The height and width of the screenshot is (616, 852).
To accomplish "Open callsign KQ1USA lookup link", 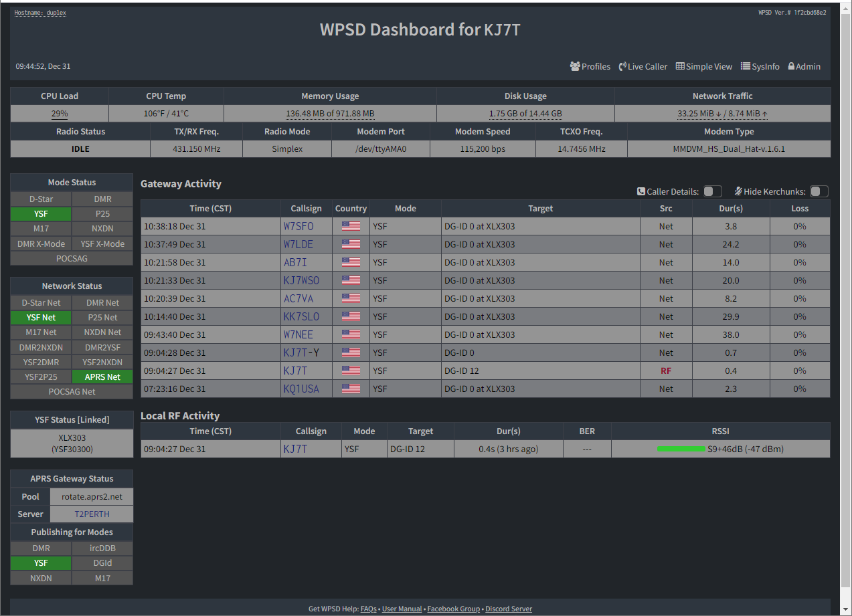I will (x=301, y=389).
